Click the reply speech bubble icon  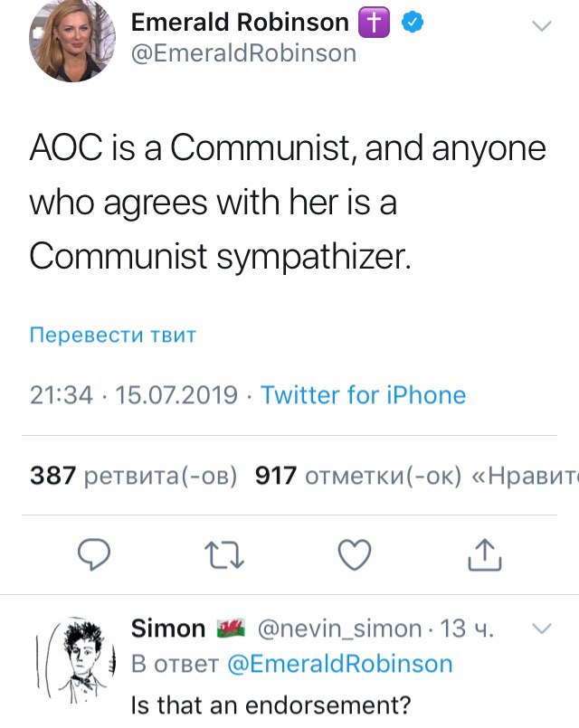(x=92, y=554)
